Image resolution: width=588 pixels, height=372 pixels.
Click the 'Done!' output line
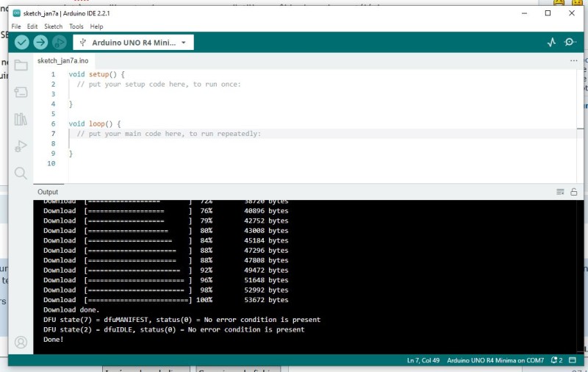coord(53,340)
